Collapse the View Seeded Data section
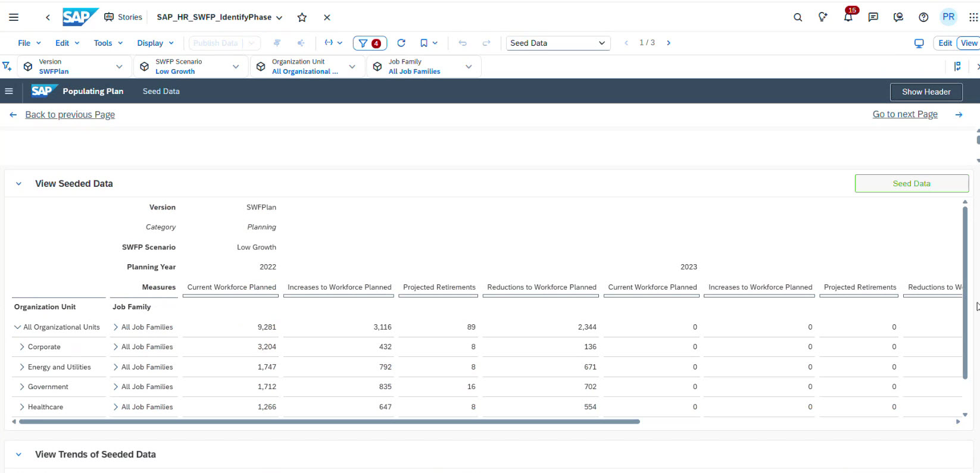The width and height of the screenshot is (980, 473). click(x=18, y=184)
